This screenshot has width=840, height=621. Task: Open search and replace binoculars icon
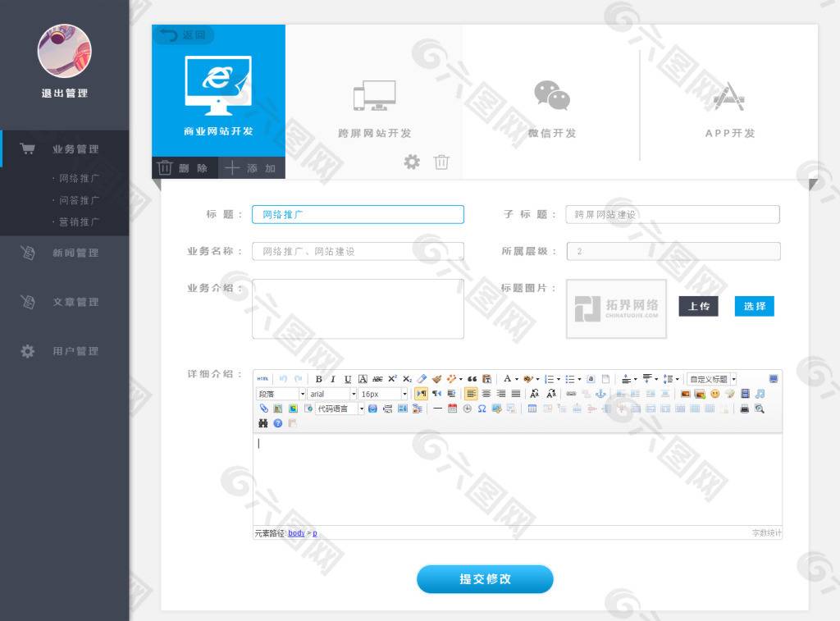coord(262,423)
